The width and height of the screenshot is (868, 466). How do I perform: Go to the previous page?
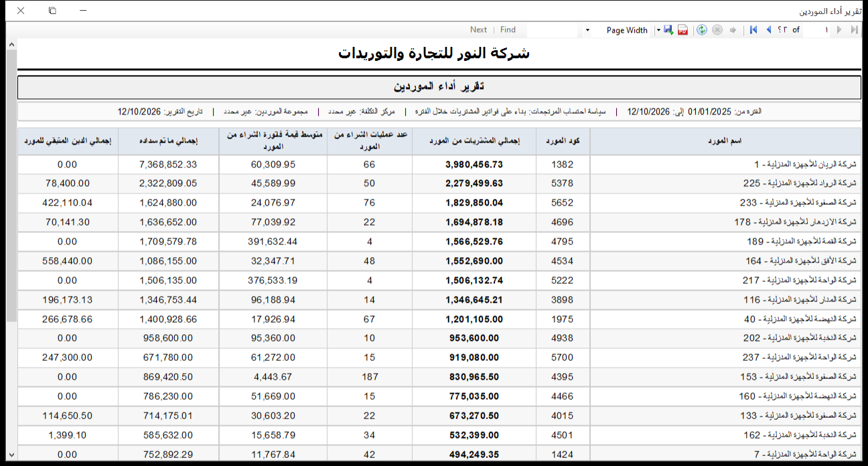pyautogui.click(x=768, y=30)
